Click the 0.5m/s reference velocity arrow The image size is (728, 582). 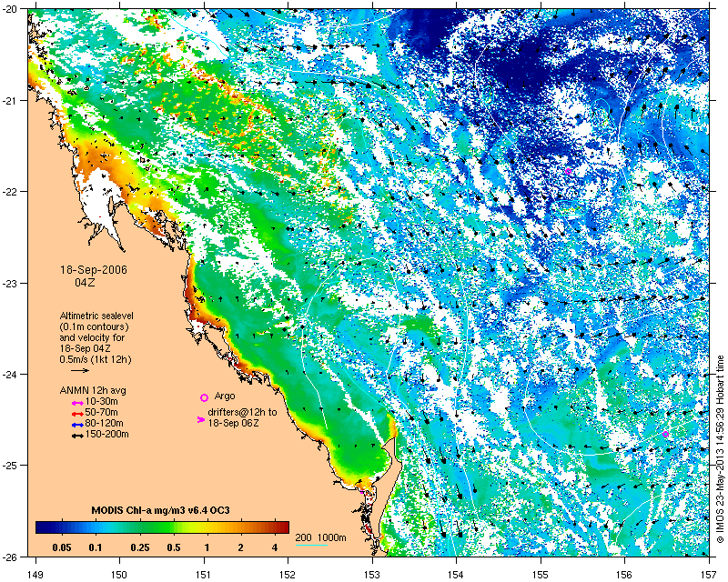click(x=80, y=370)
